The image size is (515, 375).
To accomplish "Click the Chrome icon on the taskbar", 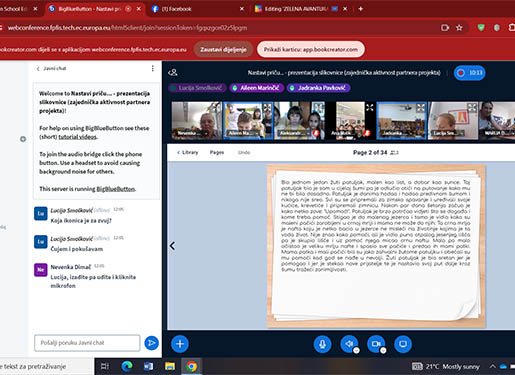I will tap(191, 366).
